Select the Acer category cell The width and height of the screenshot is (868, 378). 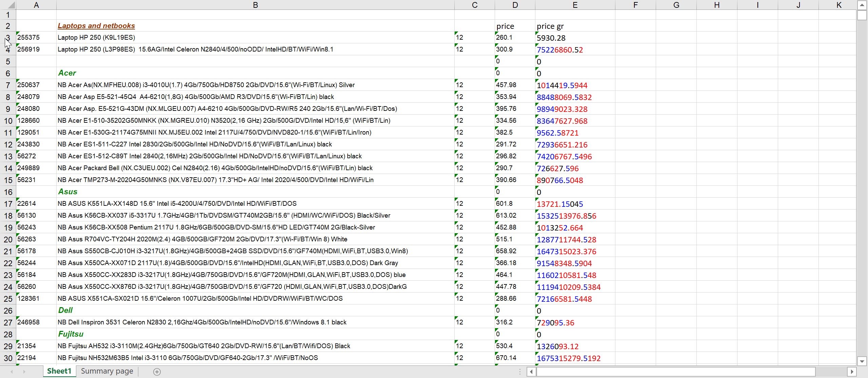[x=67, y=73]
